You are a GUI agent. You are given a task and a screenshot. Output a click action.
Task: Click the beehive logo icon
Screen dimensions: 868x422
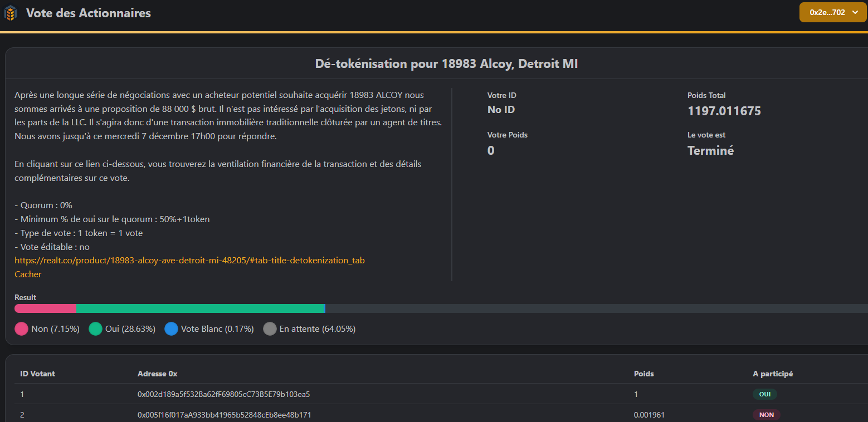coord(11,13)
